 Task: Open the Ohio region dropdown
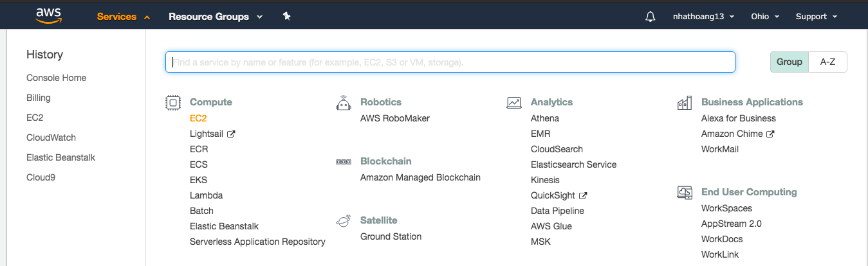click(765, 17)
